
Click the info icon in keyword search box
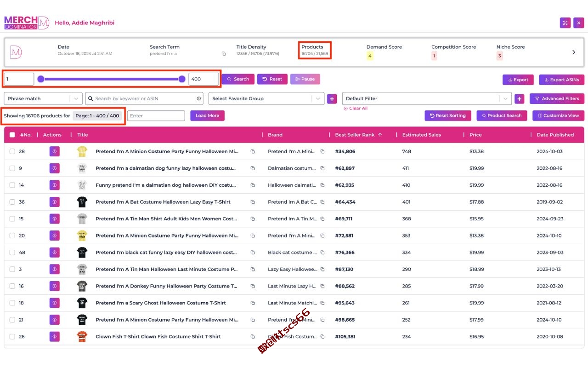pyautogui.click(x=199, y=98)
